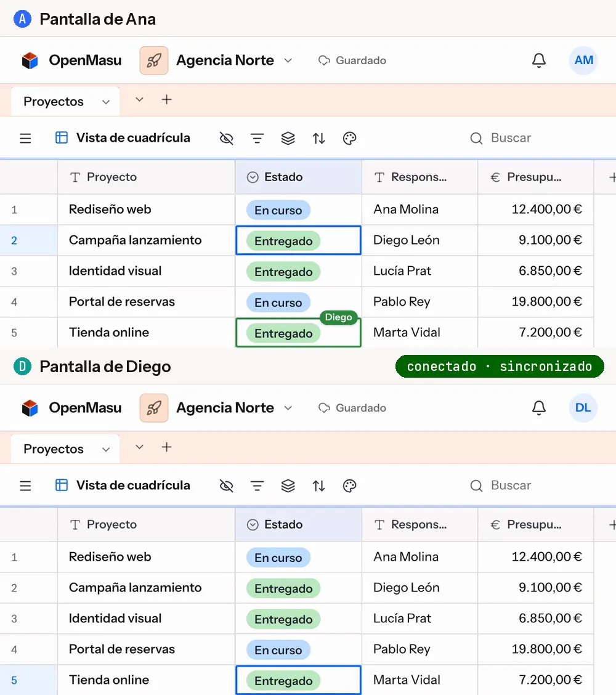Open notifications bell on Diego's screen

[538, 408]
